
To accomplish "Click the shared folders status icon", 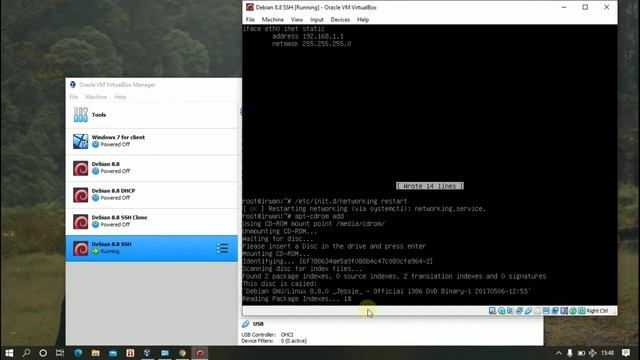I will click(x=537, y=311).
